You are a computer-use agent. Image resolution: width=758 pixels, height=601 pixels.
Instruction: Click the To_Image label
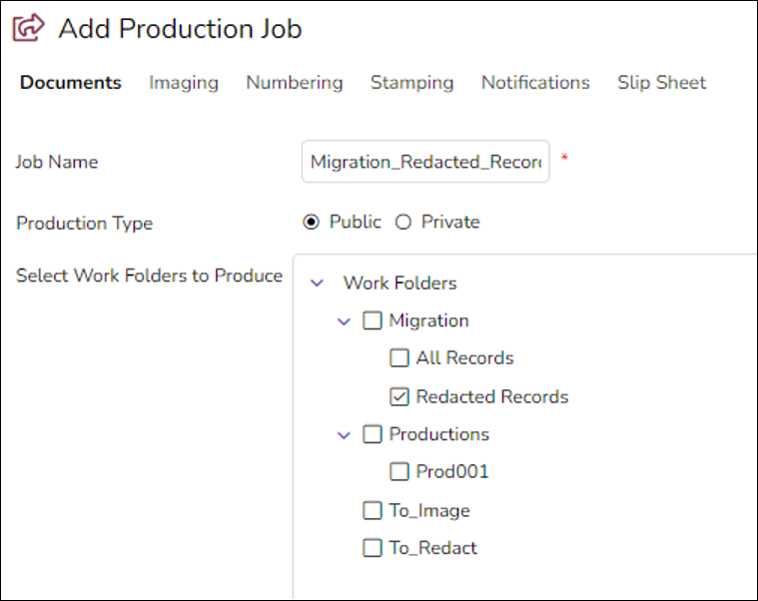[x=429, y=510]
